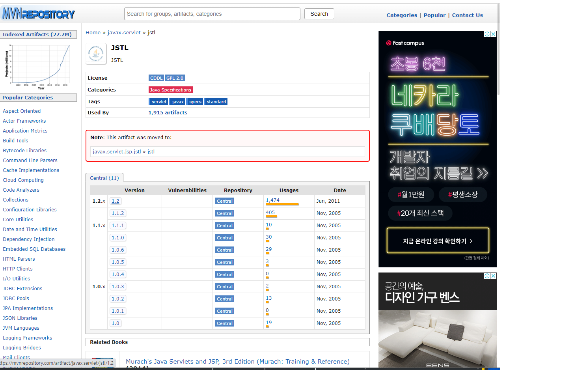
Task: Close the BENS furniture ad
Action: 494,276
